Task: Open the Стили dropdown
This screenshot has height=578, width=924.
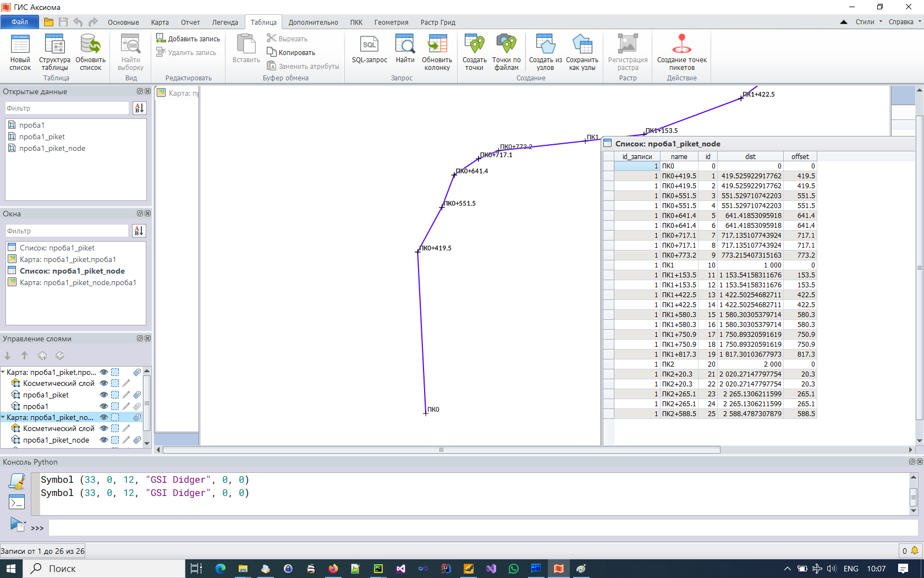Action: [x=868, y=22]
